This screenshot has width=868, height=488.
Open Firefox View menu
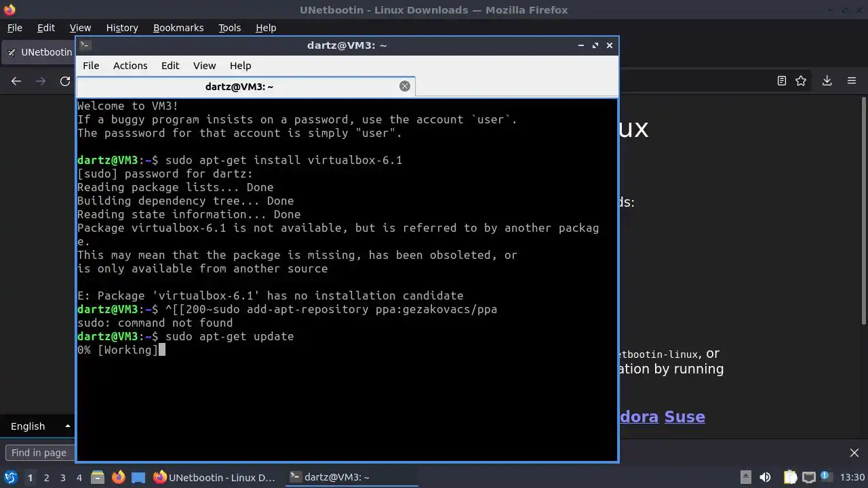click(x=80, y=28)
